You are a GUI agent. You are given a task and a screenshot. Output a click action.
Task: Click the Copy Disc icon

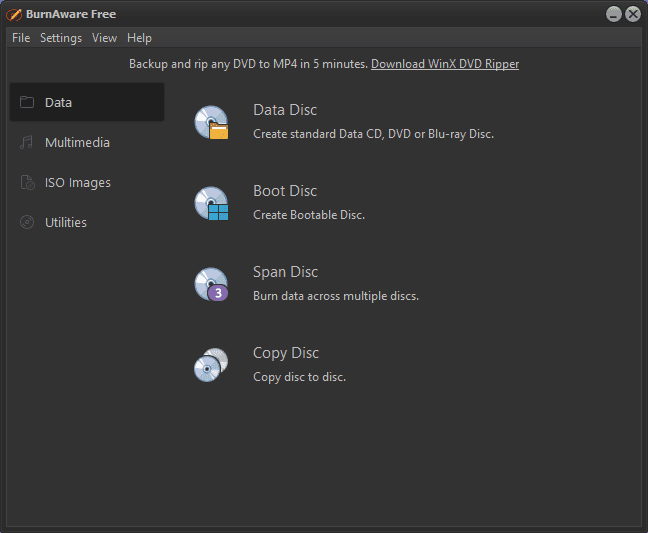(211, 365)
